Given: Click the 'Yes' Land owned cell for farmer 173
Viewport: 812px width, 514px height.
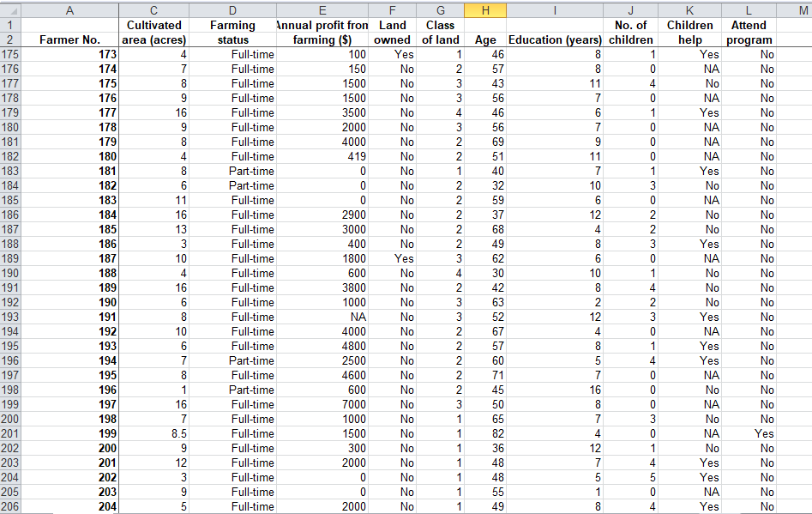Looking at the screenshot, I should 392,54.
